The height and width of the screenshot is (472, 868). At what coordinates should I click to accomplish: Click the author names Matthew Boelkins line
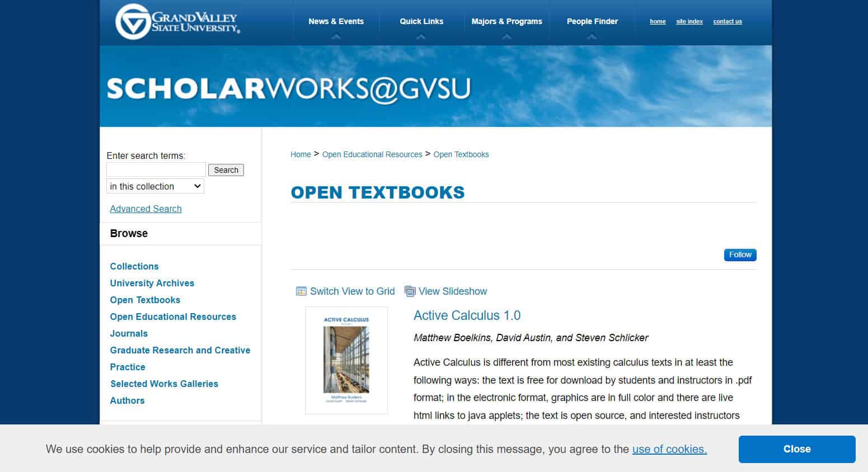[x=531, y=338]
